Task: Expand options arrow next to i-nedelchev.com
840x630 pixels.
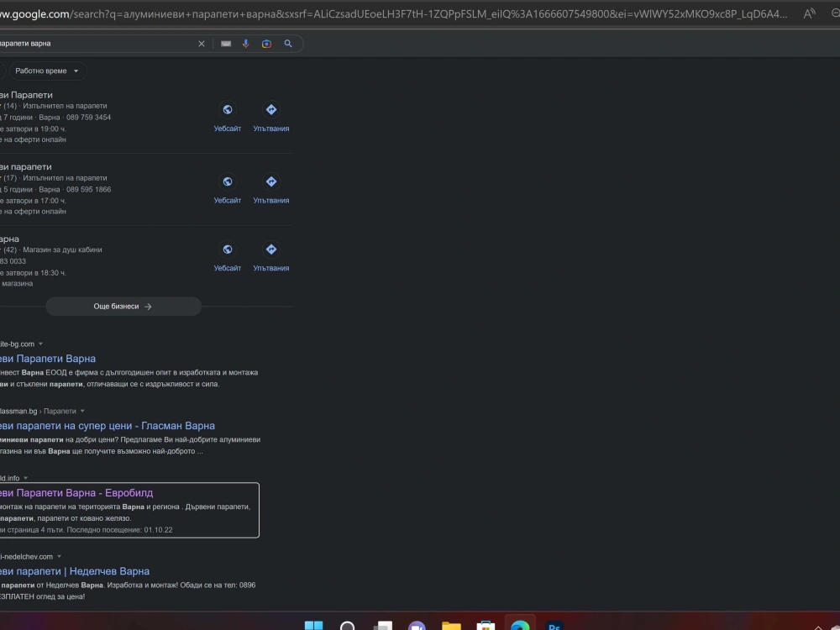Action: (x=59, y=557)
